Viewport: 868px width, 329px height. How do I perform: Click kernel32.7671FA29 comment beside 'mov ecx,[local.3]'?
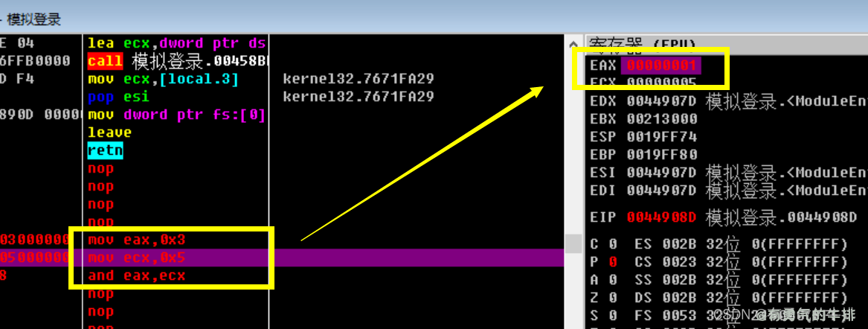(358, 79)
